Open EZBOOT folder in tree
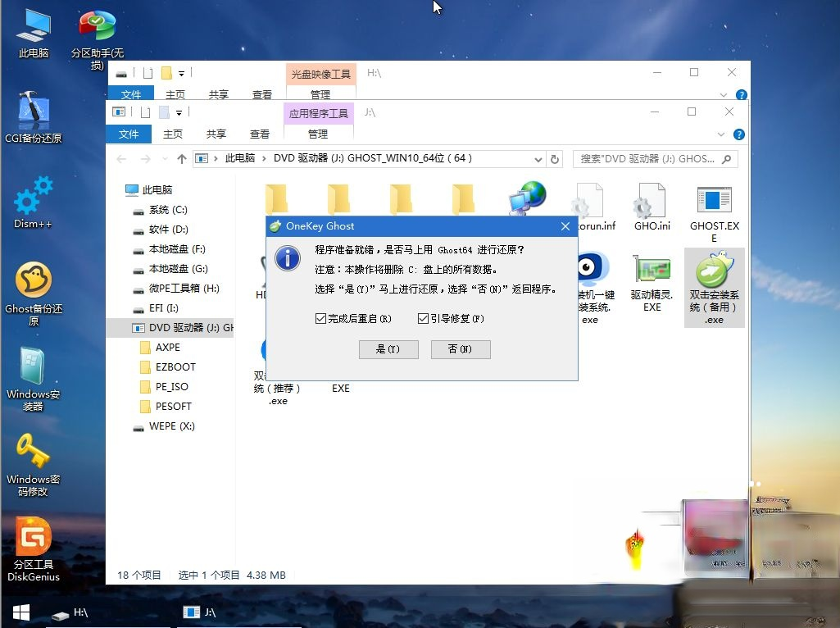The height and width of the screenshot is (628, 840). click(168, 367)
